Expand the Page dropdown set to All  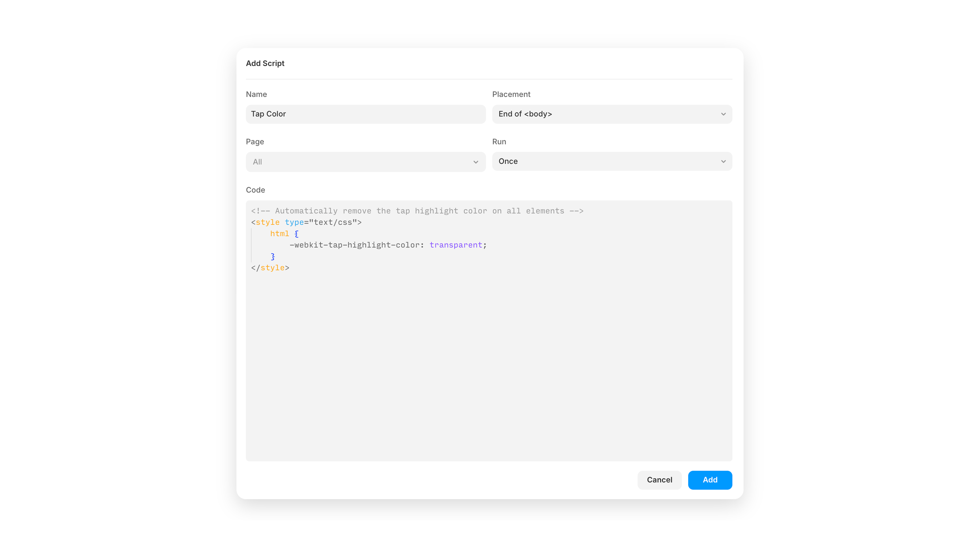(x=365, y=162)
